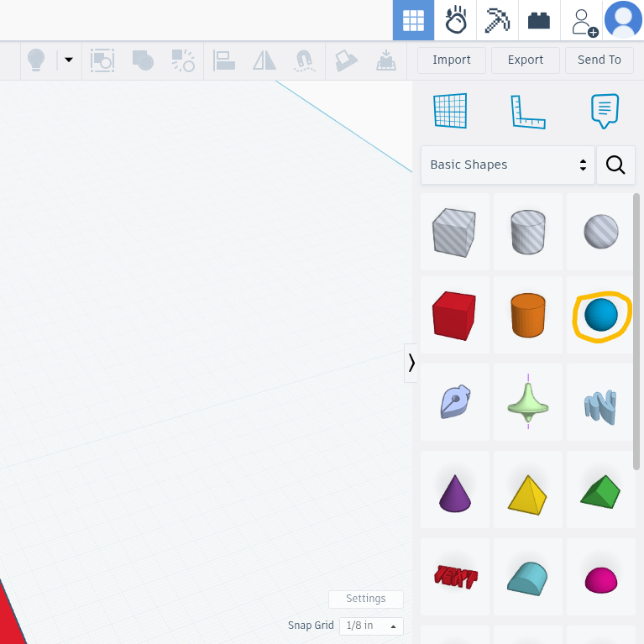The height and width of the screenshot is (644, 644).
Task: Open the Snap Grid 1/8 in dropdown
Action: [371, 626]
